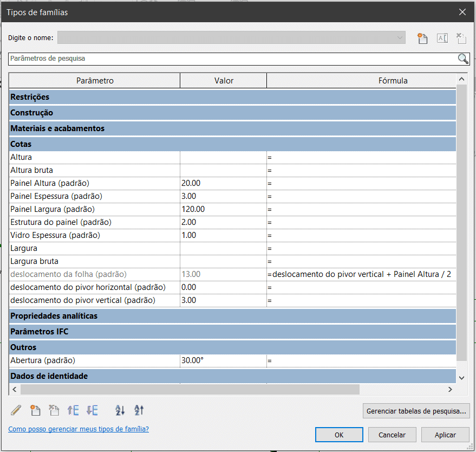Screen dimensions: 476x452
Task: Click the delete type icon
Action: click(461, 38)
